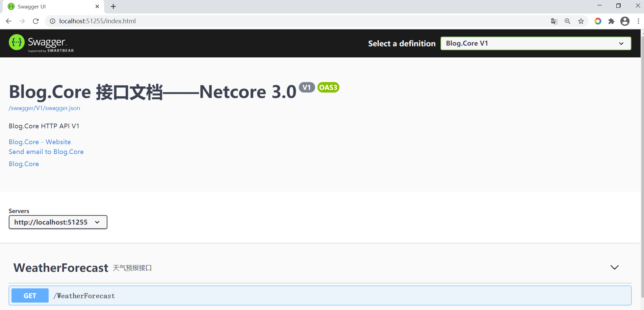The width and height of the screenshot is (644, 310).
Task: Minimize the browser window
Action: click(599, 5)
